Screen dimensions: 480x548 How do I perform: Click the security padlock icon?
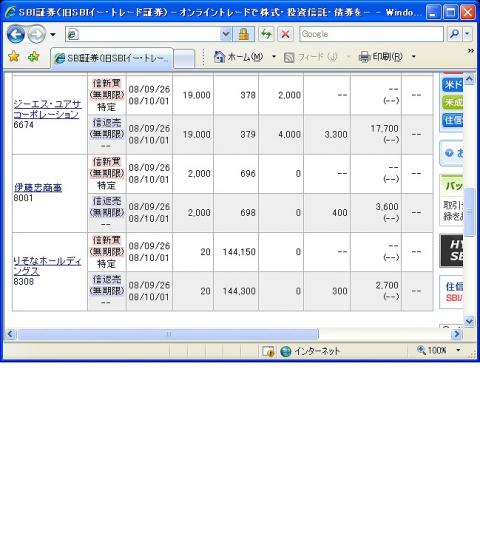point(243,34)
